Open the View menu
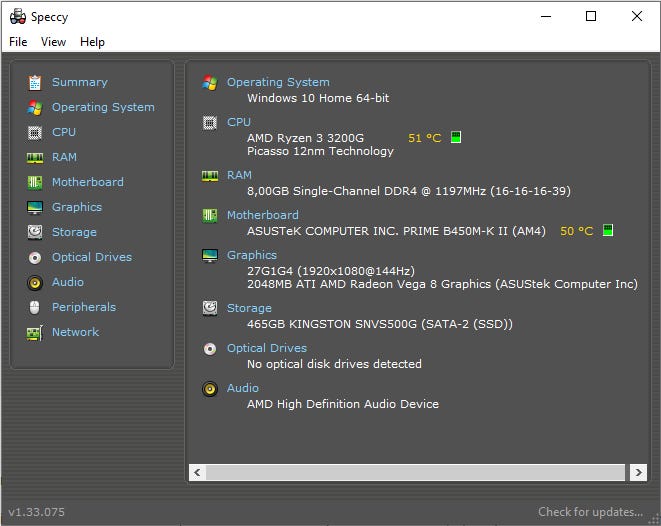The height and width of the screenshot is (526, 661). point(53,42)
